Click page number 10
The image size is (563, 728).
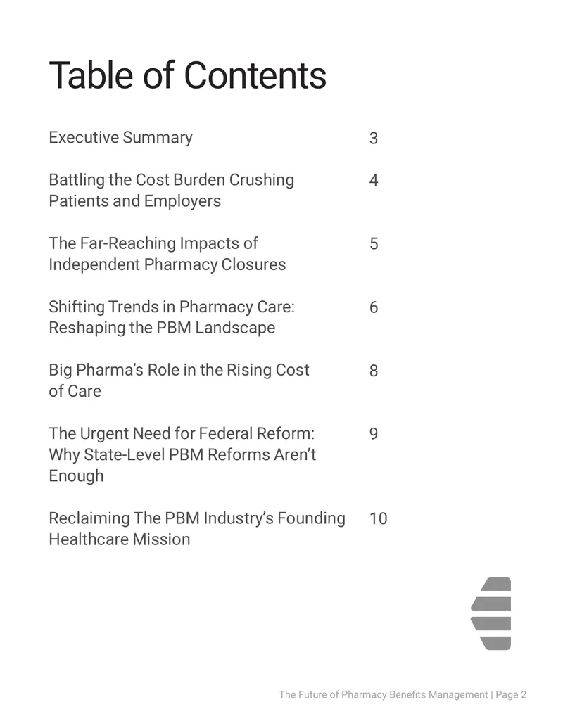378,518
